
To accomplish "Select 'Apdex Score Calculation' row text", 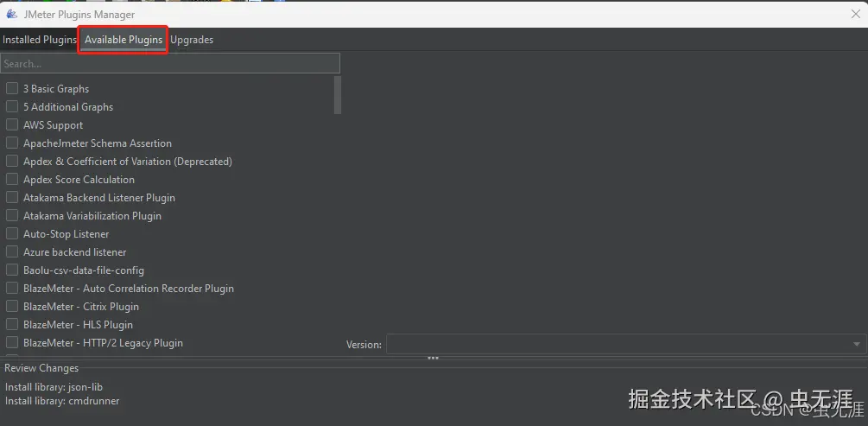I will (x=79, y=180).
